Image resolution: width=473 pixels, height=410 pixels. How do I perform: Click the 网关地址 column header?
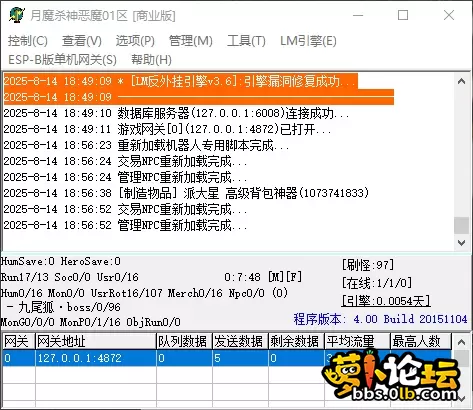[96, 342]
